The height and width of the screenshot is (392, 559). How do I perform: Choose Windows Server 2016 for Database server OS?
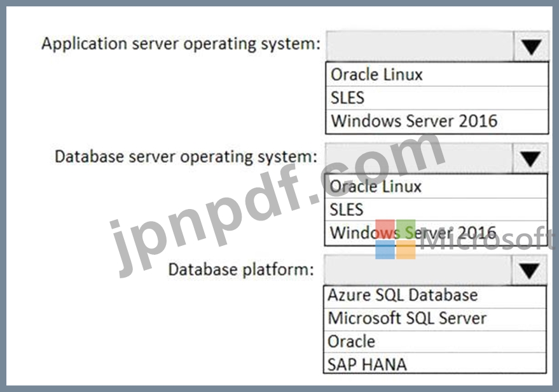coord(436,233)
